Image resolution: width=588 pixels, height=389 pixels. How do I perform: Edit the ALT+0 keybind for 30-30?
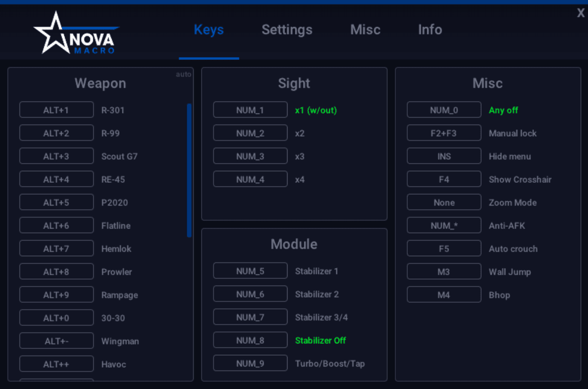pyautogui.click(x=56, y=318)
